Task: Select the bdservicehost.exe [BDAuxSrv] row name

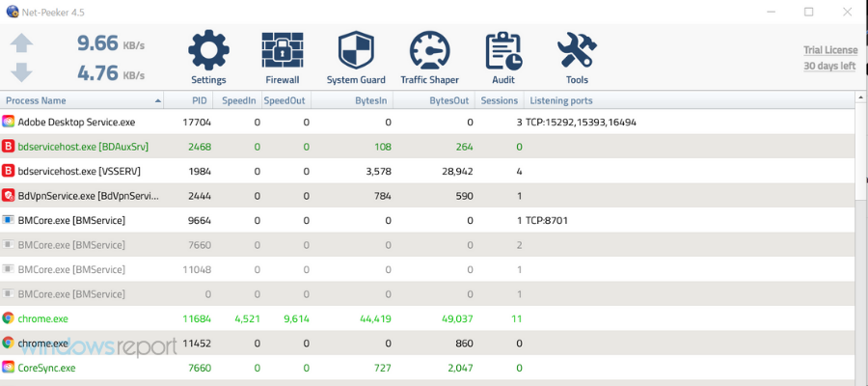Action: (83, 147)
